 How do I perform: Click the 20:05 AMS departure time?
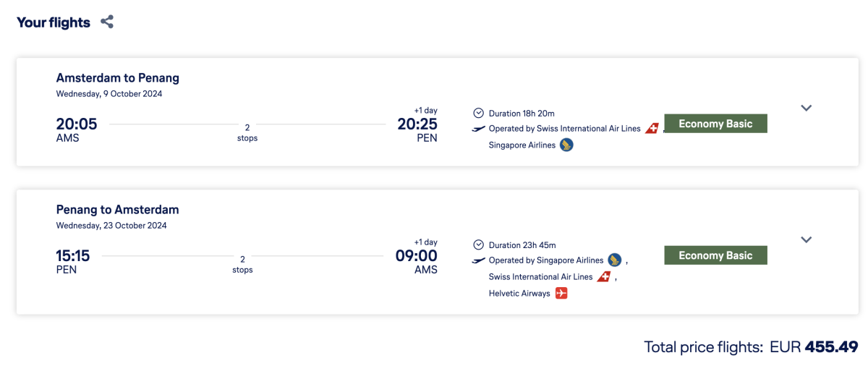tap(76, 124)
